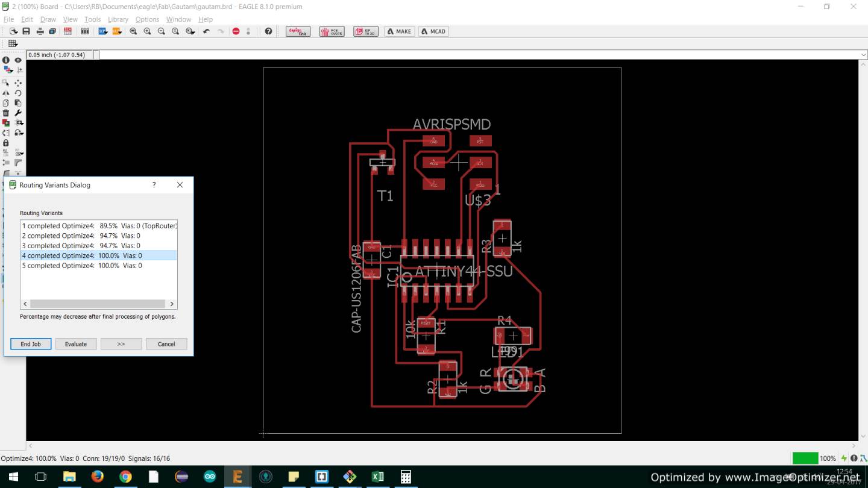Select the Lock tool
The height and width of the screenshot is (488, 868).
pyautogui.click(x=6, y=143)
